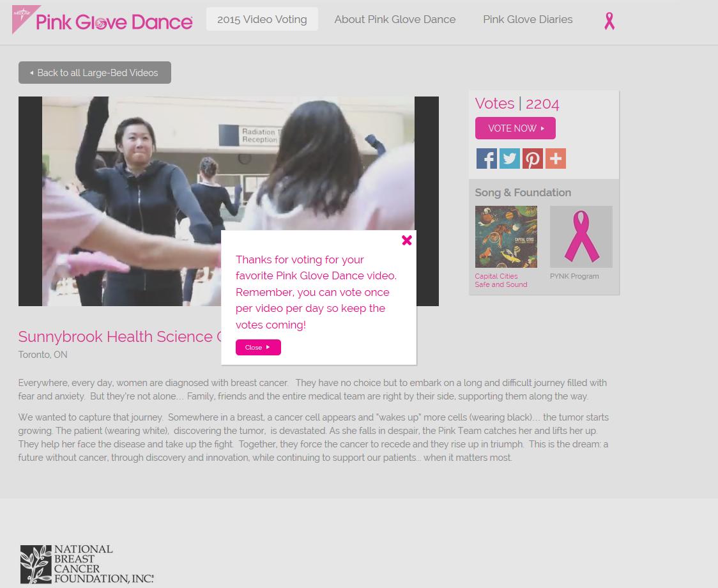Open the National Breast Cancer Foundation logo
This screenshot has height=588, width=718.
pyautogui.click(x=87, y=564)
